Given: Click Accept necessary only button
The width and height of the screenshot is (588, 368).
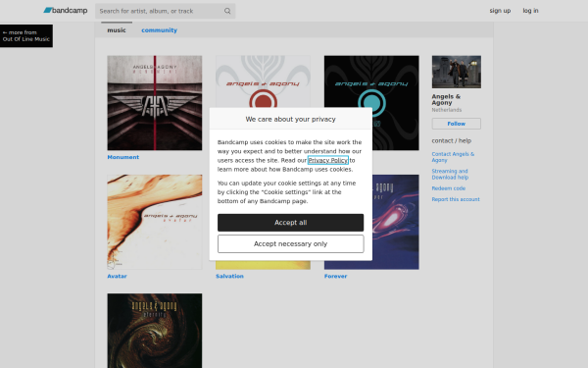Looking at the screenshot, I should coord(291,244).
